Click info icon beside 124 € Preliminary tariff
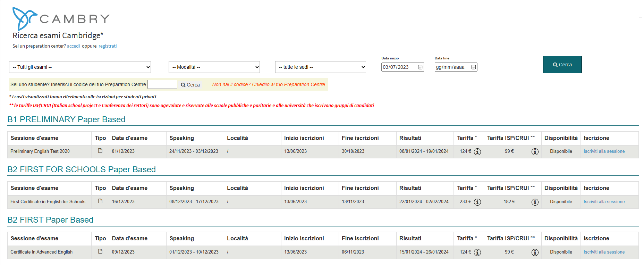644x265 pixels. [477, 152]
